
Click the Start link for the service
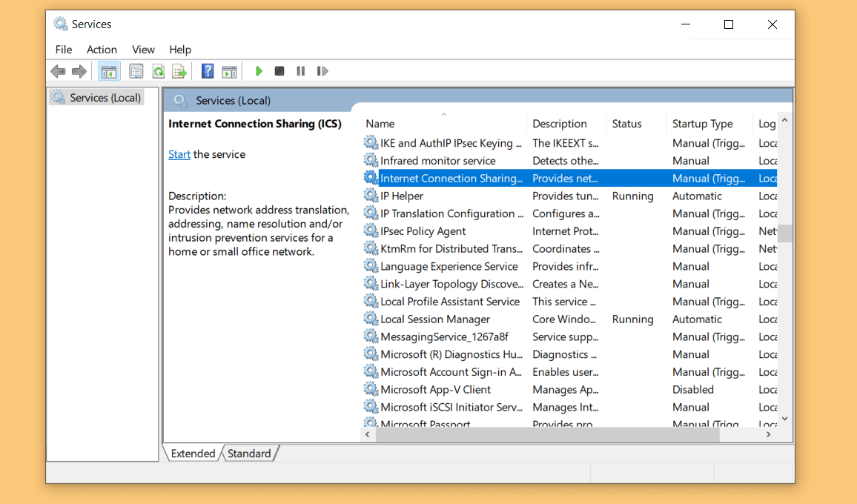tap(179, 154)
